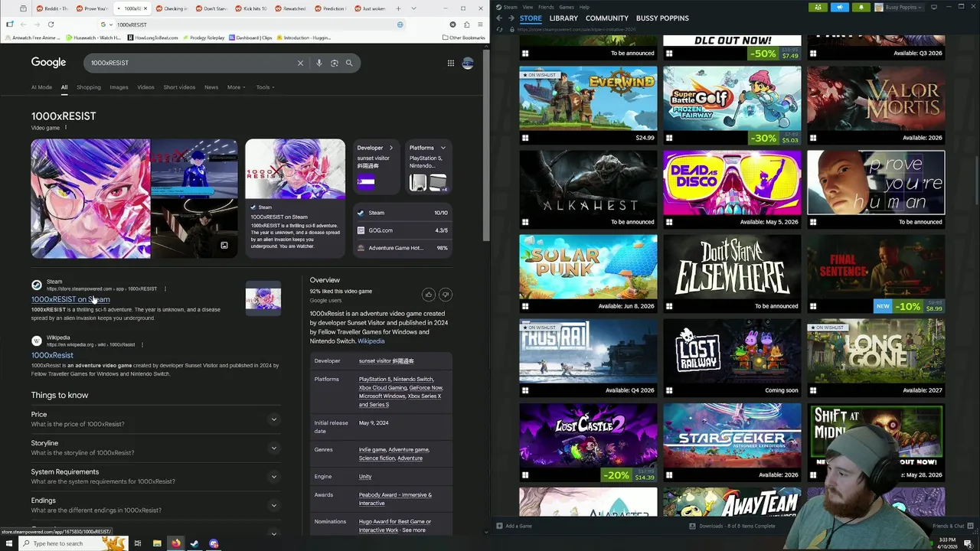Open Google account profile avatar
Image resolution: width=980 pixels, height=551 pixels.
point(468,63)
